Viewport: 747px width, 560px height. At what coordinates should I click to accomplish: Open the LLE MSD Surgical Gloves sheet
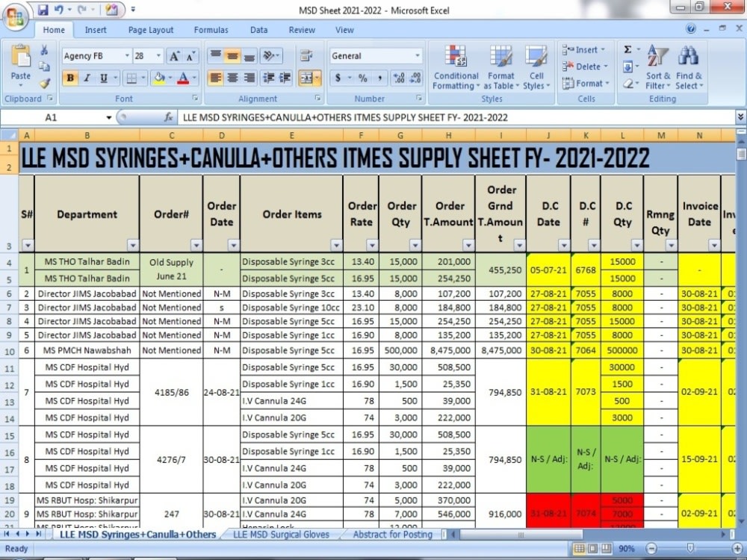coord(281,535)
